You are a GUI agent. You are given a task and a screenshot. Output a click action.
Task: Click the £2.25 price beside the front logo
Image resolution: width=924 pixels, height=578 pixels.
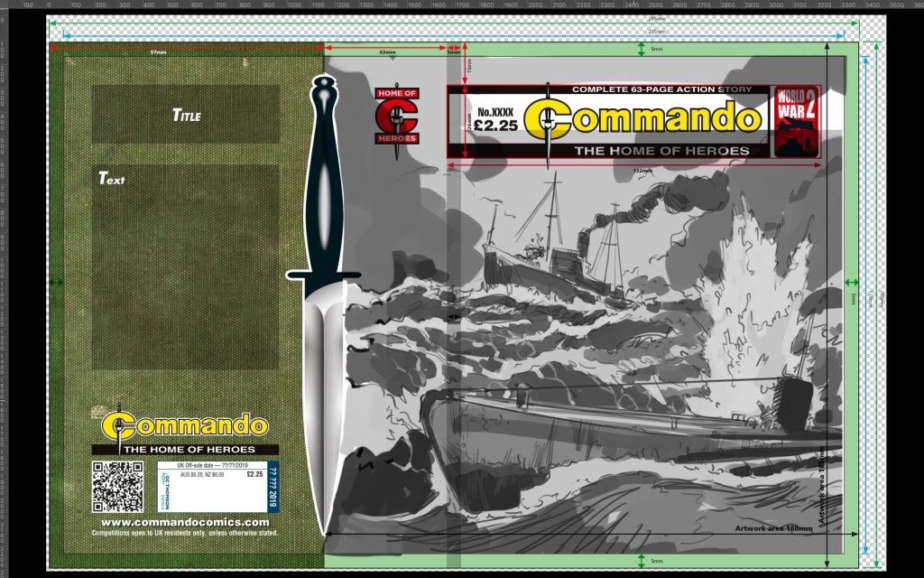[497, 126]
